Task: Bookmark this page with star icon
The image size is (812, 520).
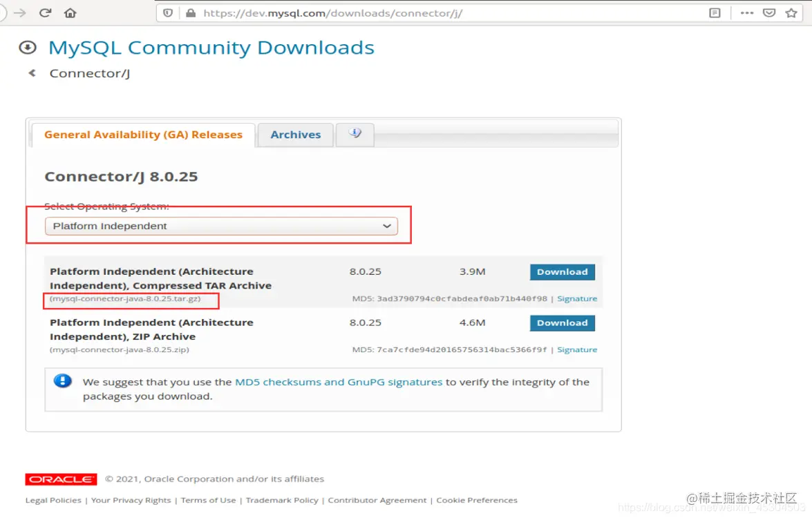Action: pyautogui.click(x=791, y=13)
